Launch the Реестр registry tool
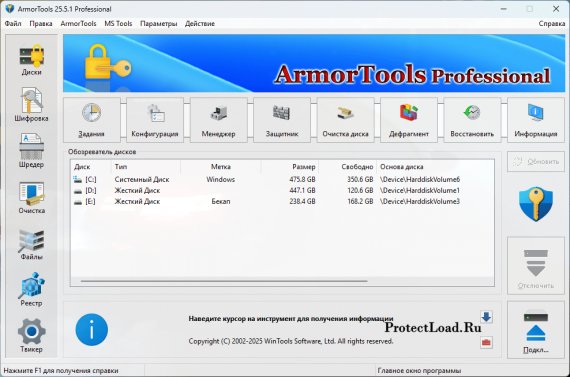Viewport: 570px width, 377px height. [x=31, y=290]
